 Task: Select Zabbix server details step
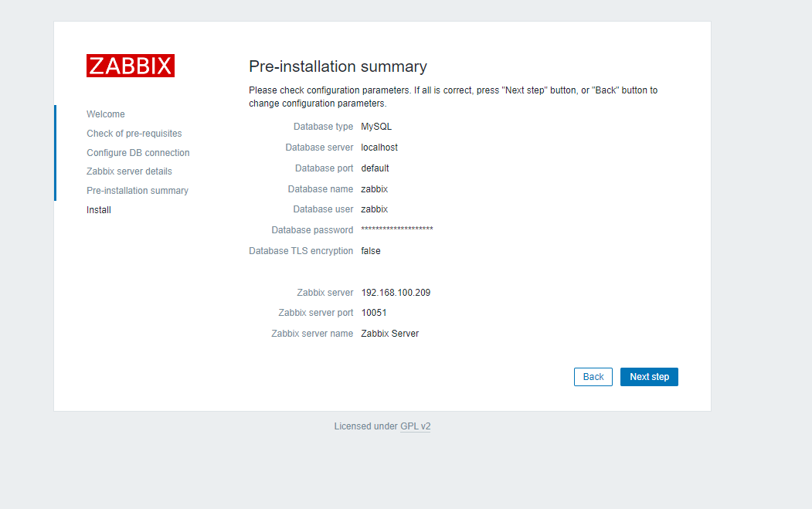pyautogui.click(x=129, y=171)
